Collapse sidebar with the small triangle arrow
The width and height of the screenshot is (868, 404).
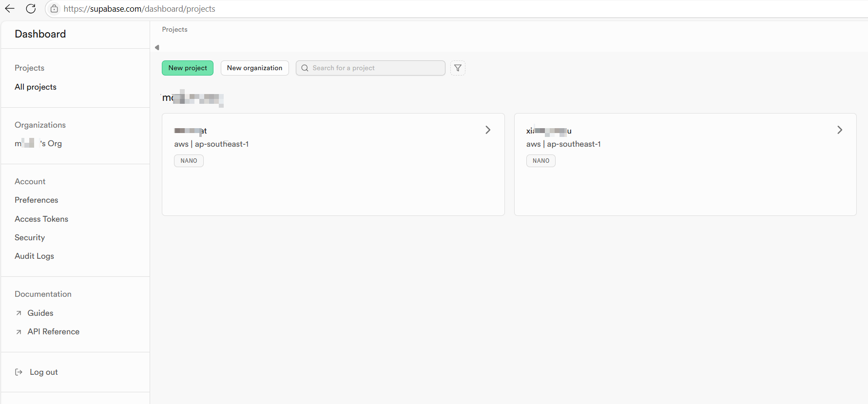pyautogui.click(x=157, y=47)
